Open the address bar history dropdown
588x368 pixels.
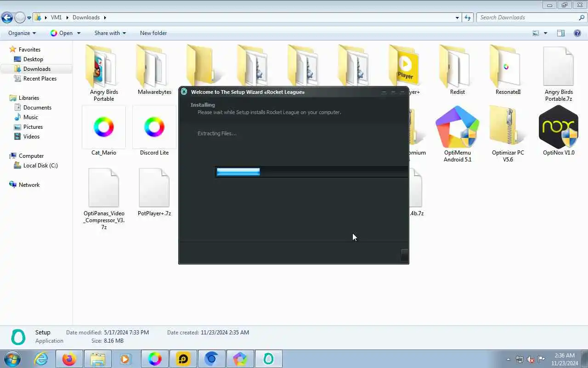(x=457, y=17)
